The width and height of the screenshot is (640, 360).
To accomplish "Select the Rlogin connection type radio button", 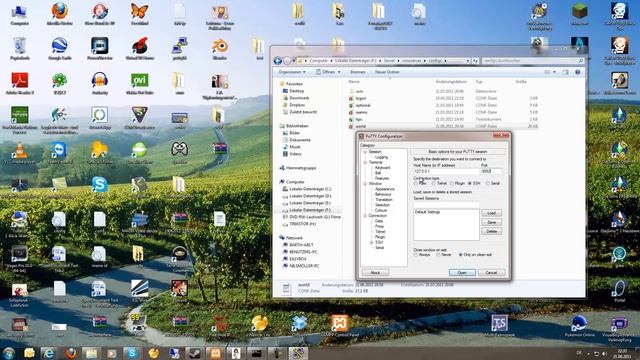I will pyautogui.click(x=452, y=184).
